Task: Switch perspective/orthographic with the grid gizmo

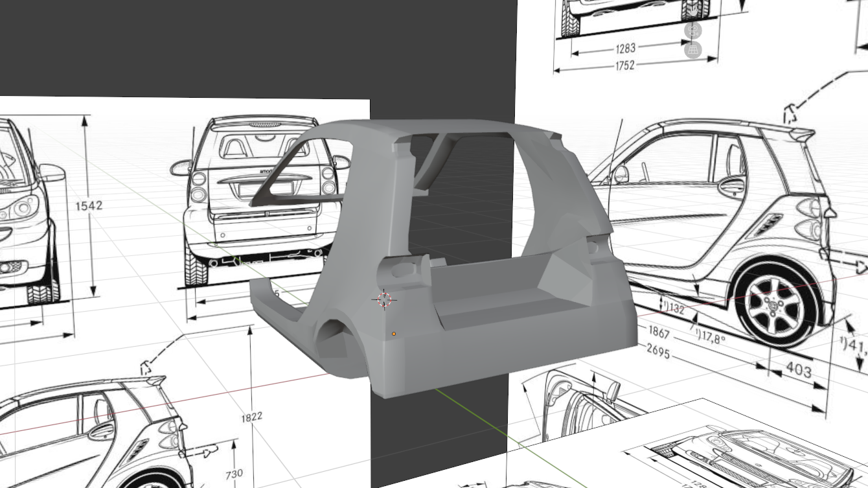Action: pos(693,49)
